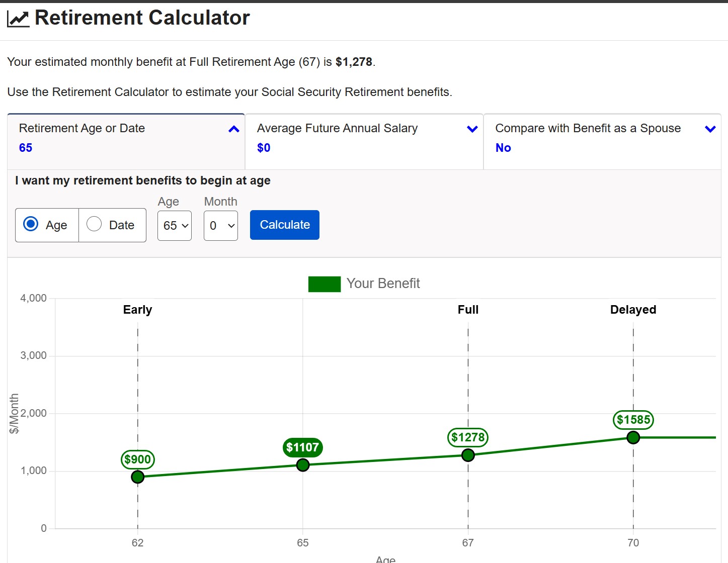Viewport: 728px width, 563px height.
Task: Click the 67 x-axis age label
Action: pos(468,543)
